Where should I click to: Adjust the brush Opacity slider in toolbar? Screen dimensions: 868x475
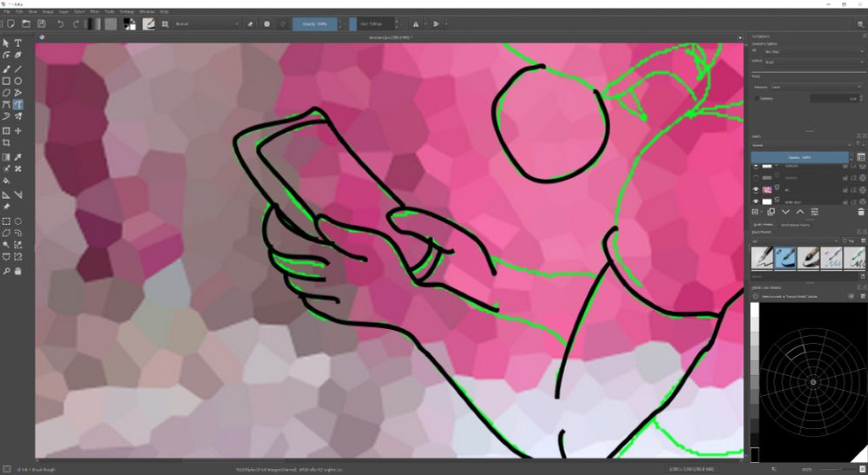click(x=314, y=23)
